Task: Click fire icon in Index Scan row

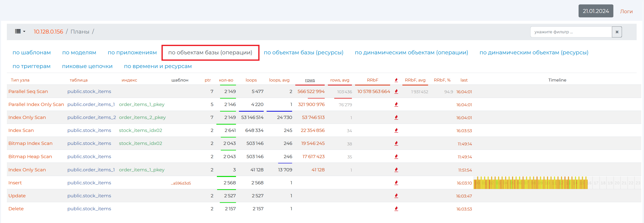Action: [396, 130]
